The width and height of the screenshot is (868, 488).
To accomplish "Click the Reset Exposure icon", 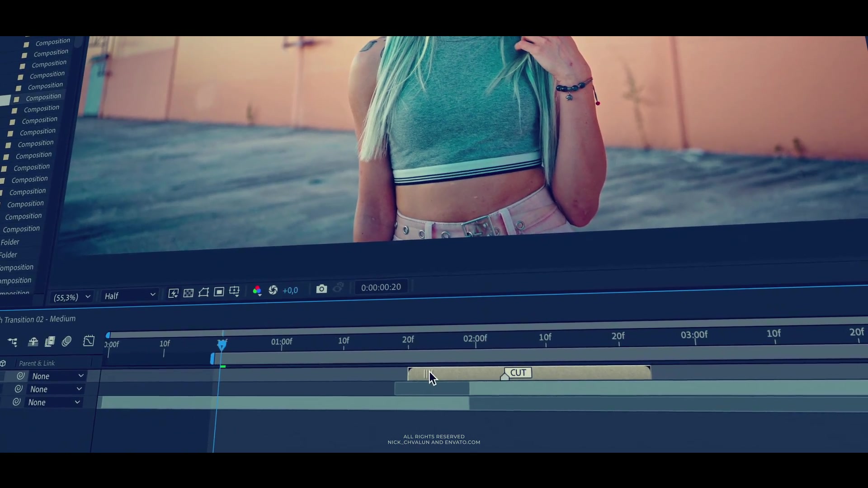I will 273,290.
